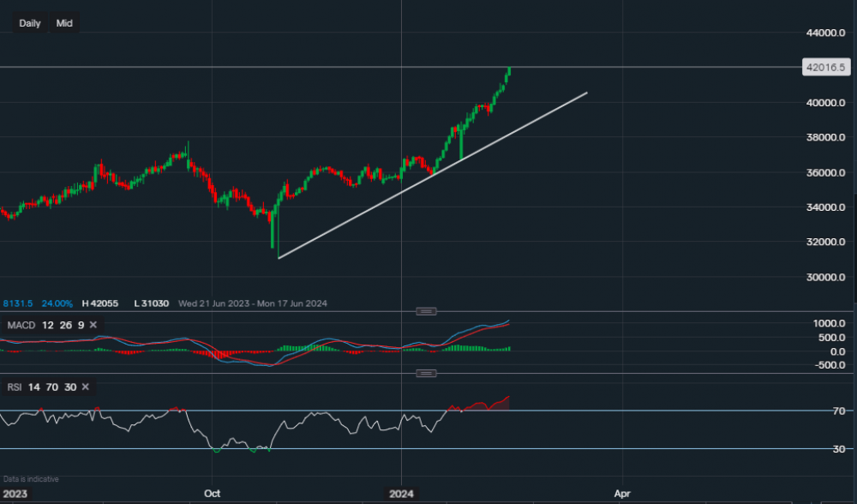Click the Oct label on the time axis
Image resolution: width=857 pixels, height=504 pixels.
(x=212, y=494)
